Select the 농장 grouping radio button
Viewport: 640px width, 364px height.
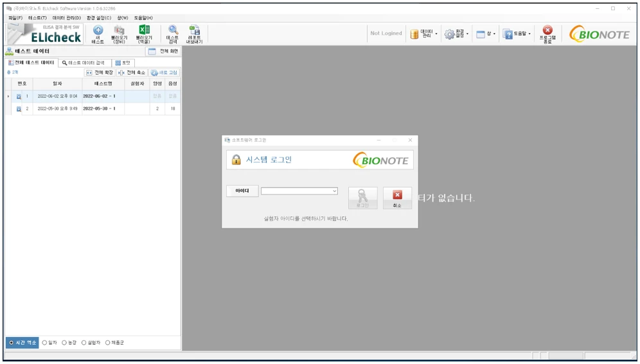(69, 343)
